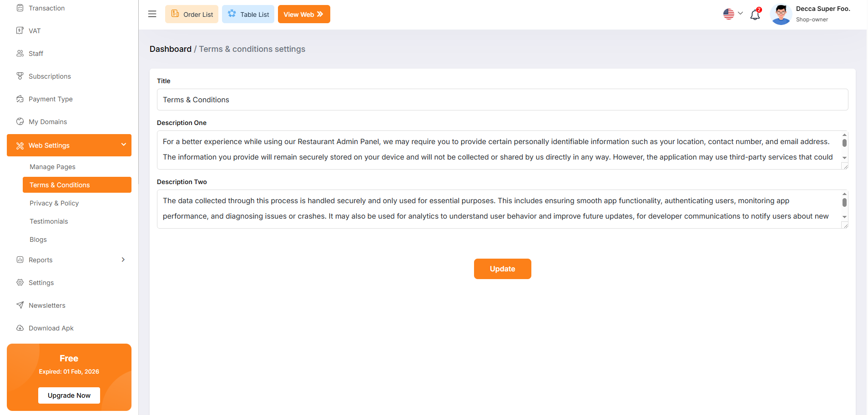The image size is (868, 415).
Task: Expand the Reports submenu
Action: (123, 260)
